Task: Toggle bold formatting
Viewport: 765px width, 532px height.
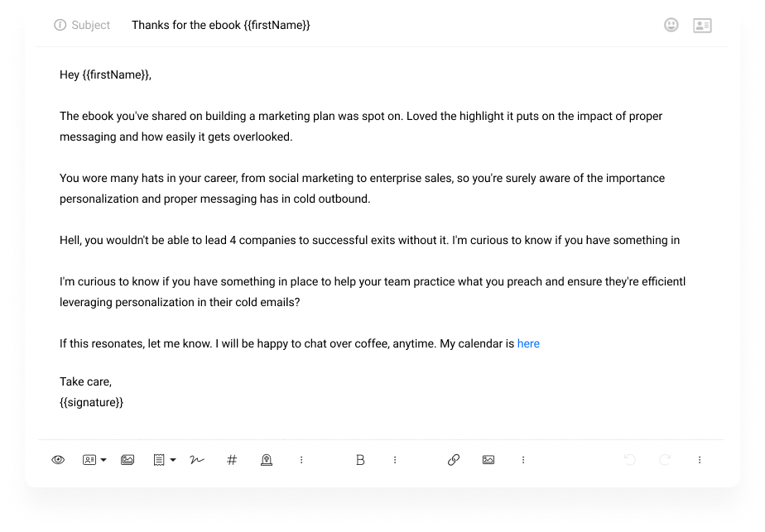Action: pos(360,460)
